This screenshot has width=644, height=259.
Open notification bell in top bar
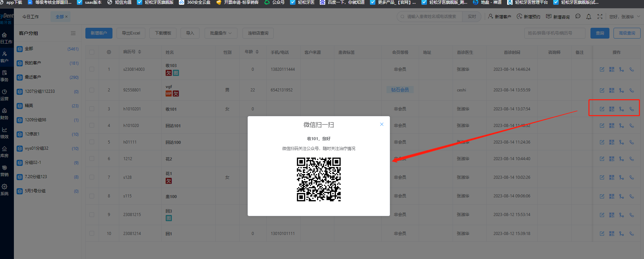(589, 16)
